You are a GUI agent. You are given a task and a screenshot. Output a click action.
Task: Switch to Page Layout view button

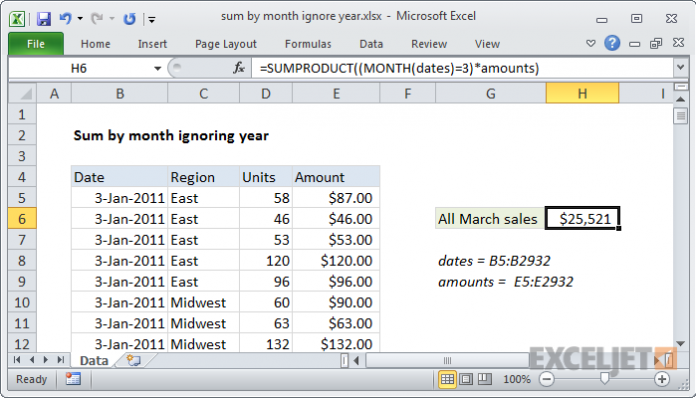coord(466,379)
